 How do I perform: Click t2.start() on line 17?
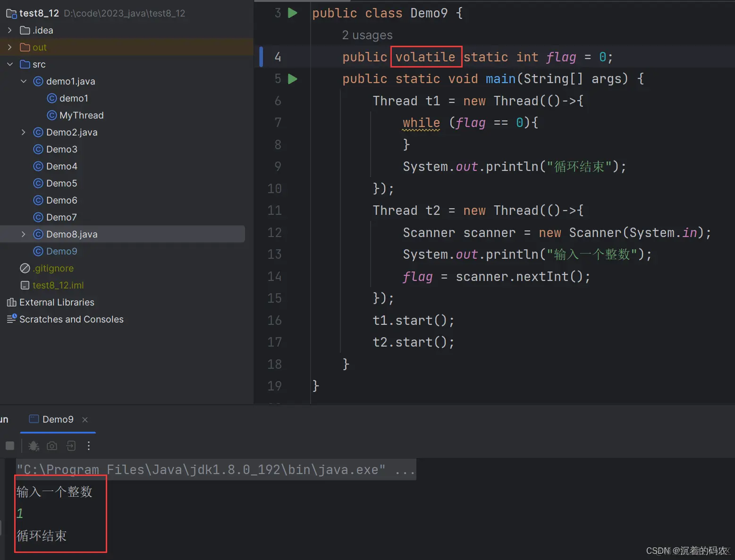point(413,342)
